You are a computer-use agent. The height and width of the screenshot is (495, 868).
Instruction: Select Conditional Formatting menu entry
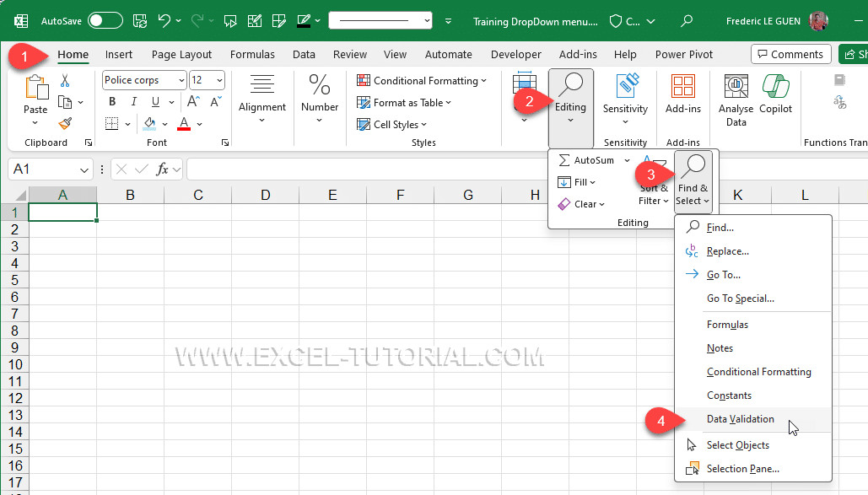[x=752, y=372]
